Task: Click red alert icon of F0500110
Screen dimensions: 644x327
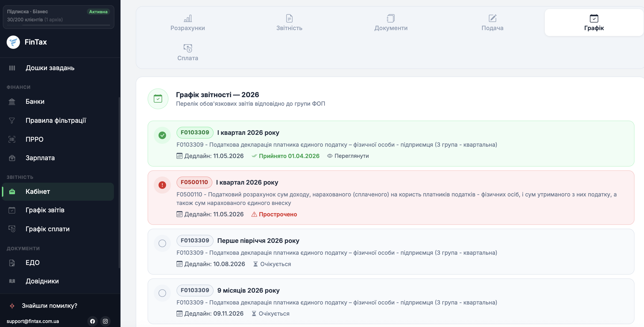Action: pos(162,185)
